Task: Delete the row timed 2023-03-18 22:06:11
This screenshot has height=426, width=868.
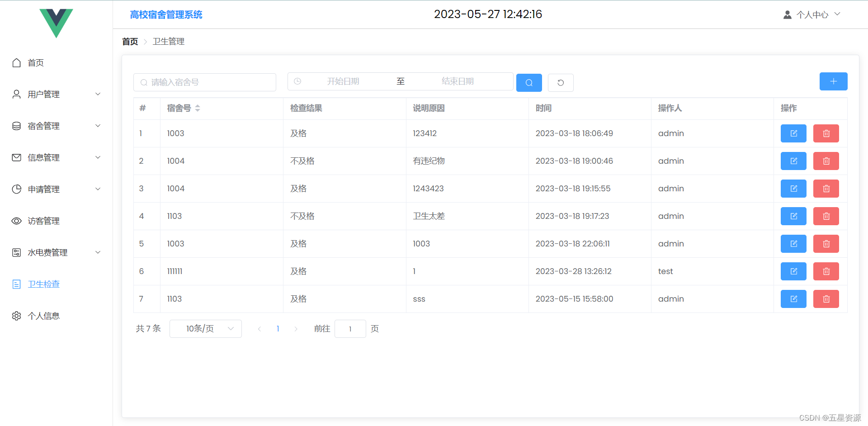Action: (826, 244)
